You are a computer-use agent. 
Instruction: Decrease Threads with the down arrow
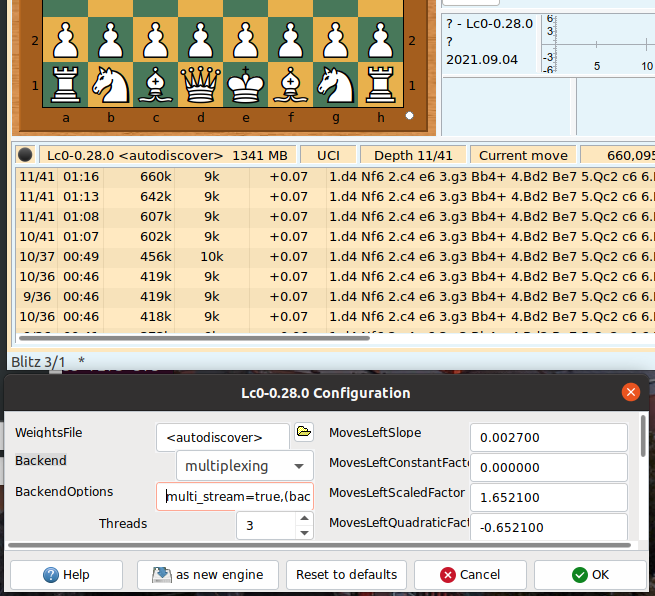point(304,533)
